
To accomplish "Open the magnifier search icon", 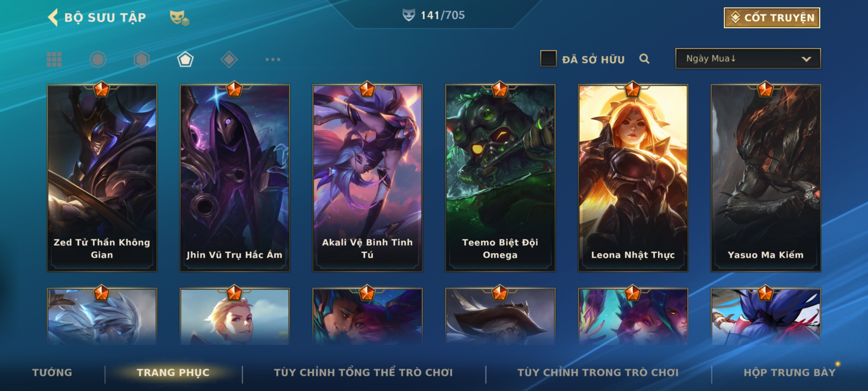I will tap(644, 59).
